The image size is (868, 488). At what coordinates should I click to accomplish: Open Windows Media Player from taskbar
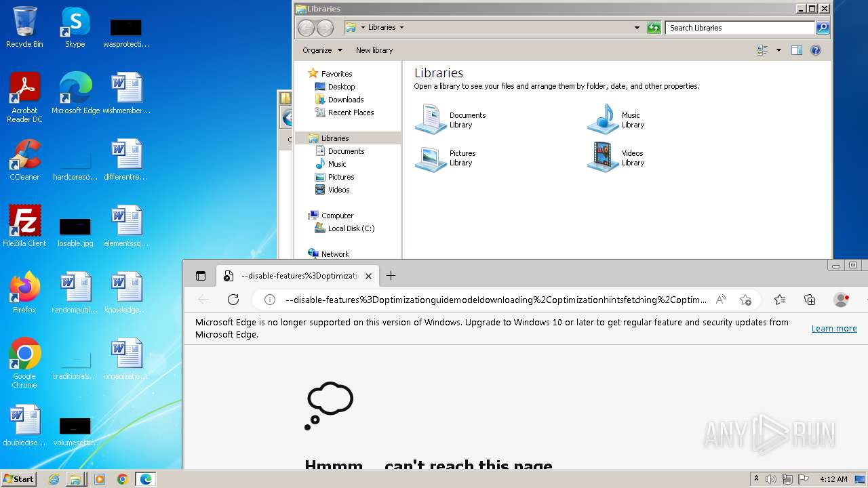100,479
